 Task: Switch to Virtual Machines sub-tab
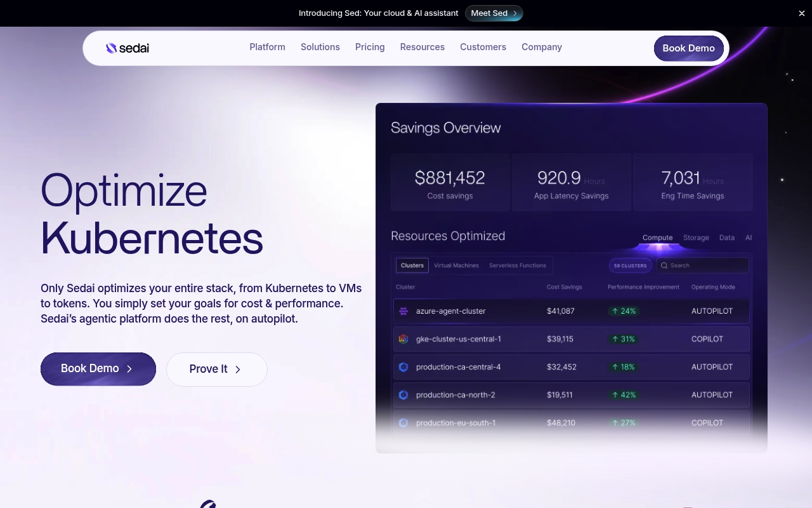456,265
